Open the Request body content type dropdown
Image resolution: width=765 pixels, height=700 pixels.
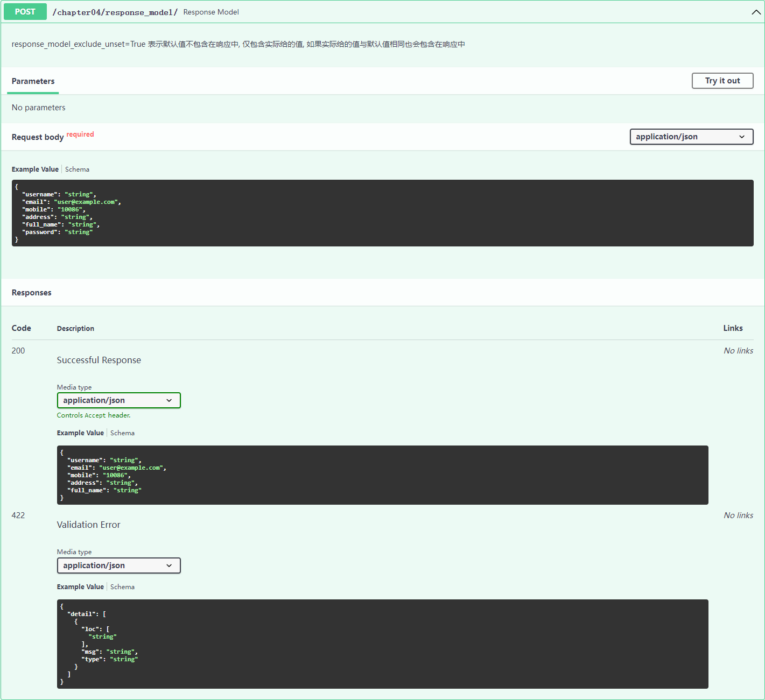691,137
